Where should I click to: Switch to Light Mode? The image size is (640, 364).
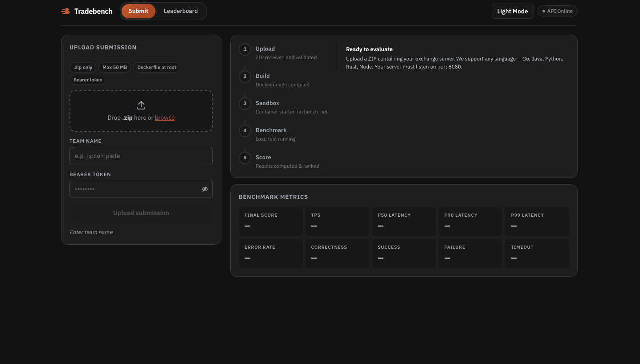tap(513, 11)
